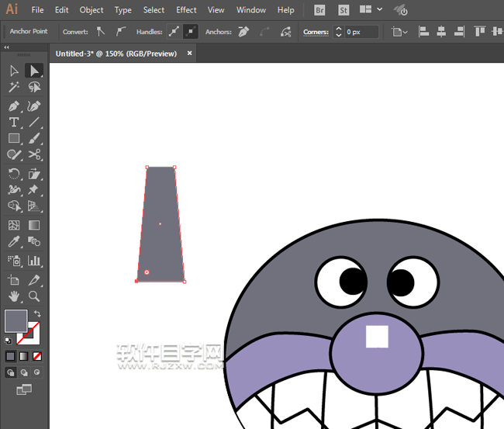Click the gray Fill color swatch

point(16,320)
